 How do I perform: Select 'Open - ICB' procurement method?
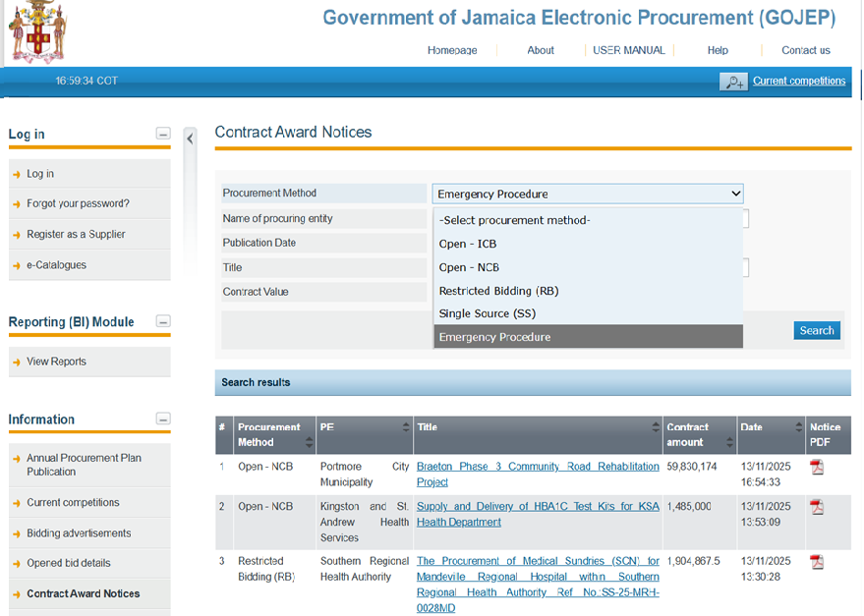[588, 244]
